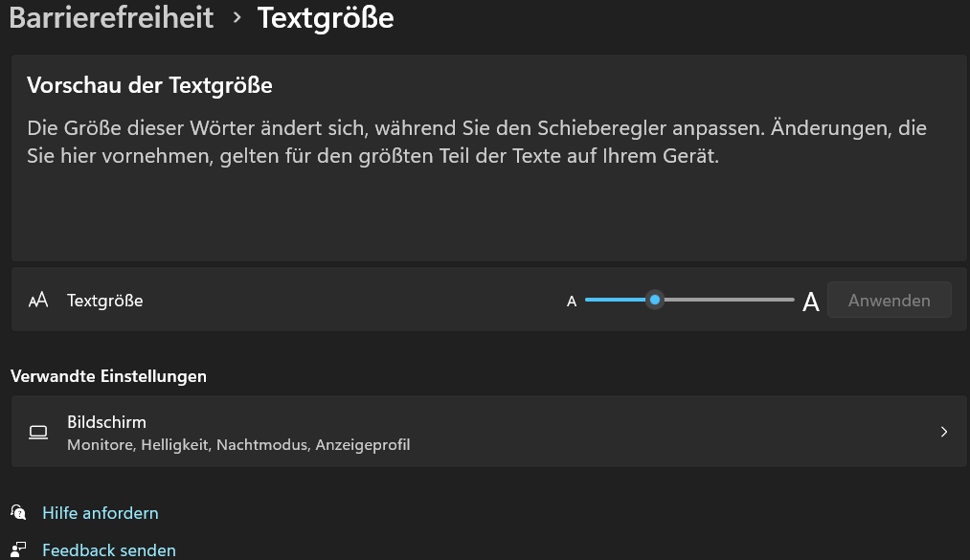The image size is (970, 560).
Task: Apply text size with Anwenden button
Action: (x=889, y=300)
